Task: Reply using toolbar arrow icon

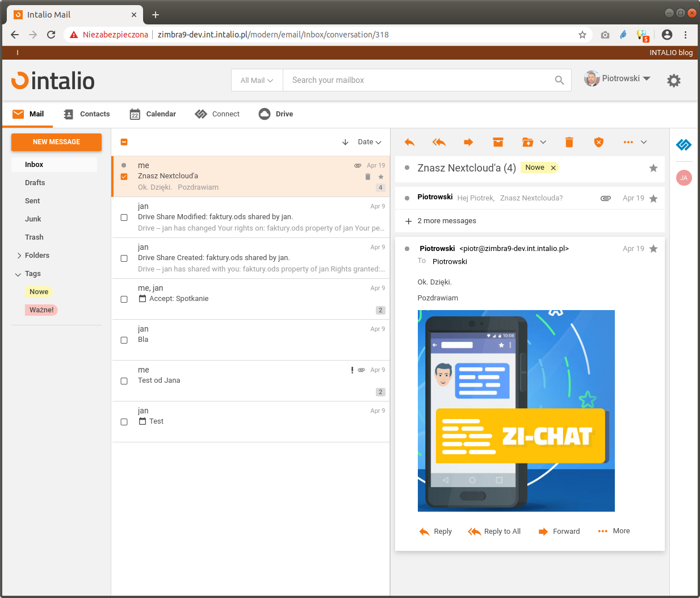Action: [x=409, y=142]
